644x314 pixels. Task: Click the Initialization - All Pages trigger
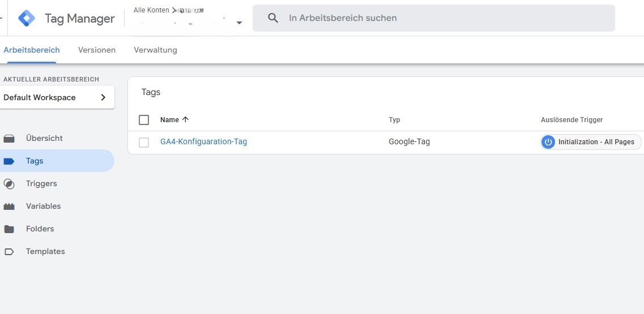pyautogui.click(x=596, y=142)
